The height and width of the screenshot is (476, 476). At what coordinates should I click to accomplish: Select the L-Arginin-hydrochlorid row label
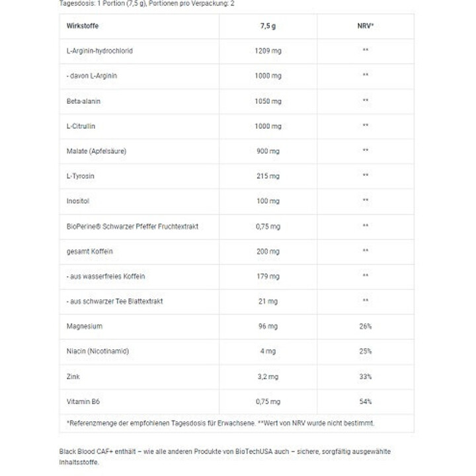coord(100,51)
